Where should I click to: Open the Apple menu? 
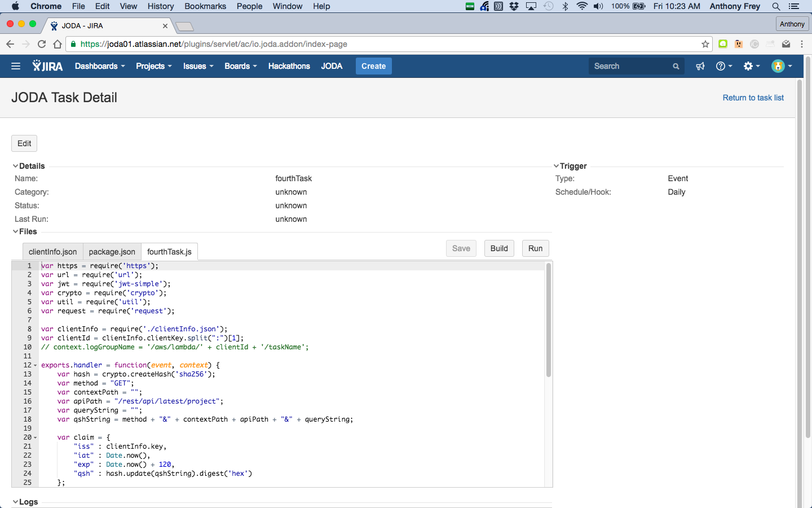pos(15,6)
